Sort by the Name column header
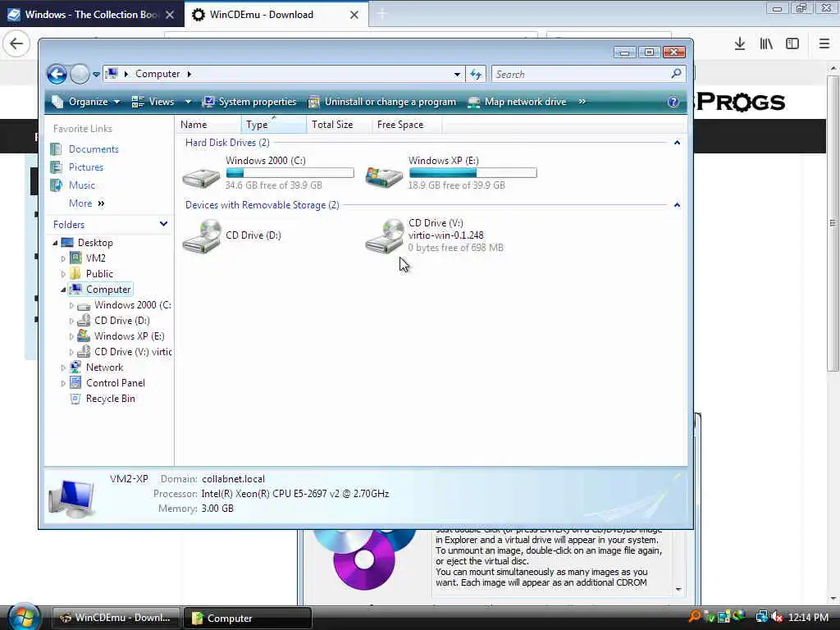The image size is (840, 630). pyautogui.click(x=208, y=125)
